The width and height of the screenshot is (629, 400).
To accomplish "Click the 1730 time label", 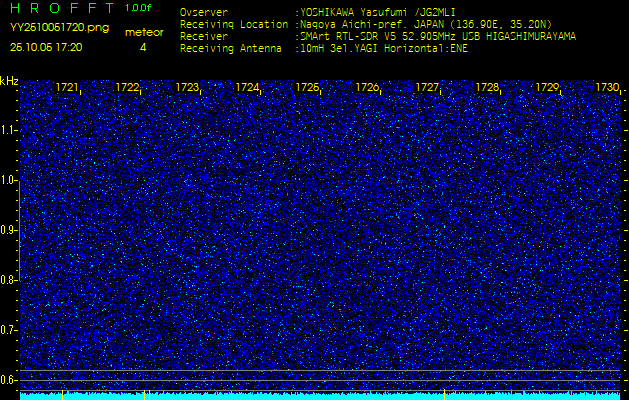I will click(x=607, y=87).
